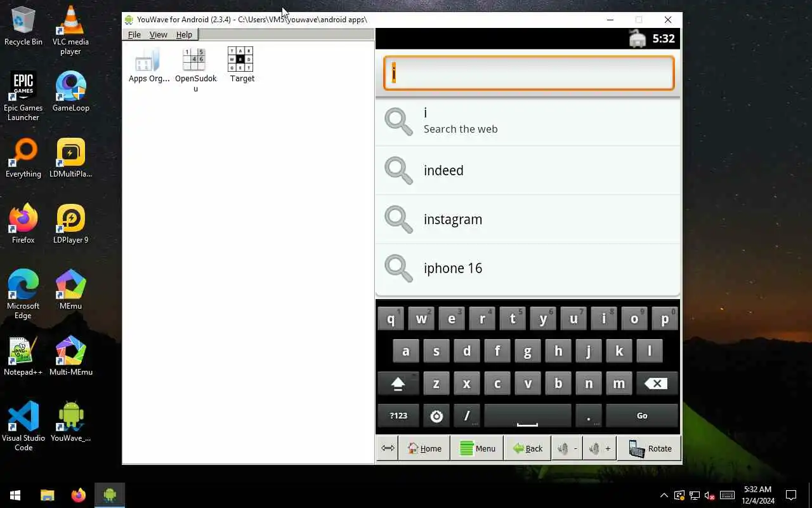Choose the 'instagram' search suggestion
This screenshot has width=812, height=508.
(x=528, y=219)
